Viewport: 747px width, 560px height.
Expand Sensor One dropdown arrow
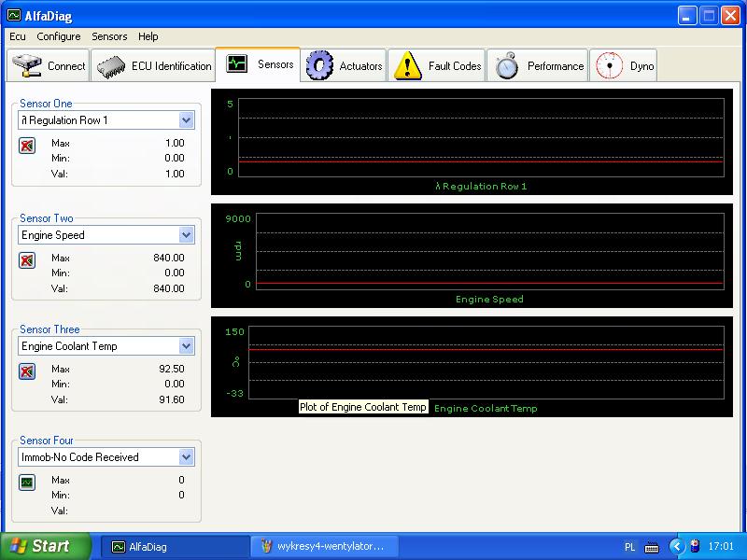pyautogui.click(x=186, y=120)
